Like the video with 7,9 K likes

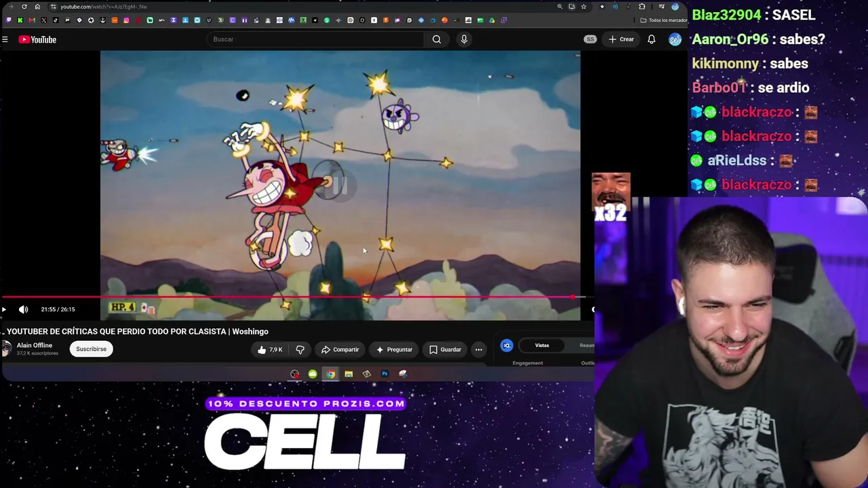pyautogui.click(x=269, y=350)
